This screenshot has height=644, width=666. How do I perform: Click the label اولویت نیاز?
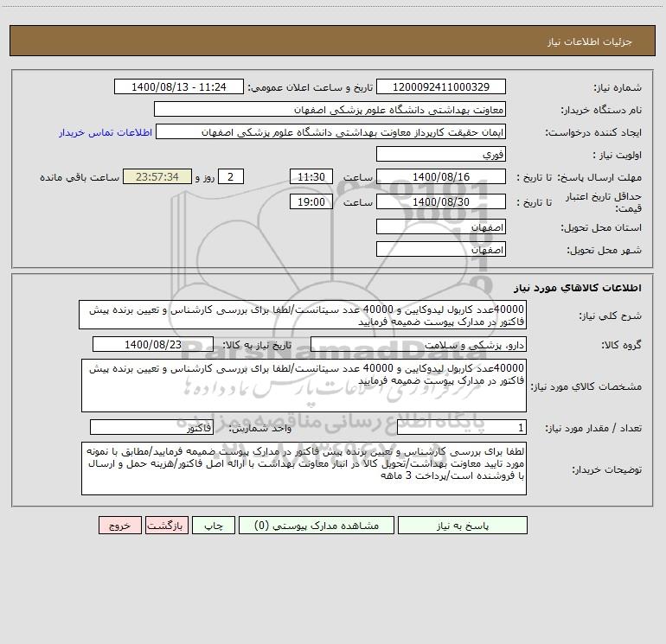(x=618, y=155)
